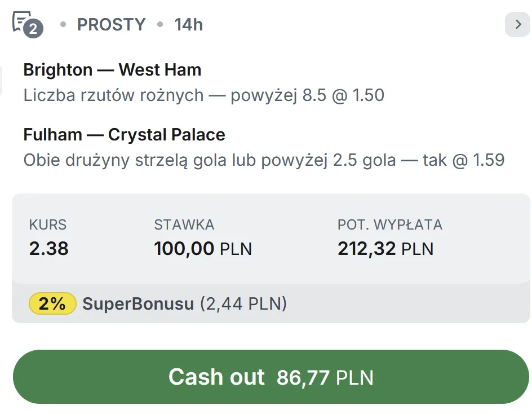
Task: Select the corners over 8.5 selection line
Action: click(203, 95)
